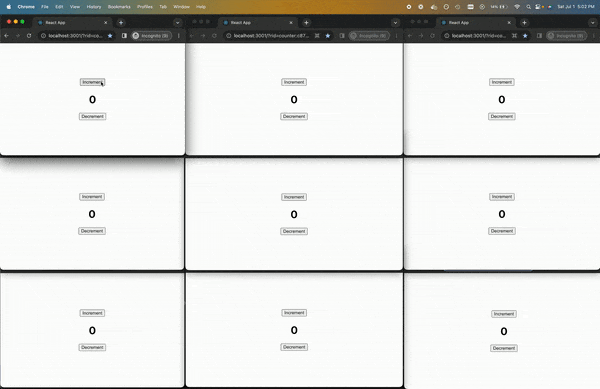Click Decrement in the top-middle window
Viewport: 600px width, 389px height.
tap(294, 116)
